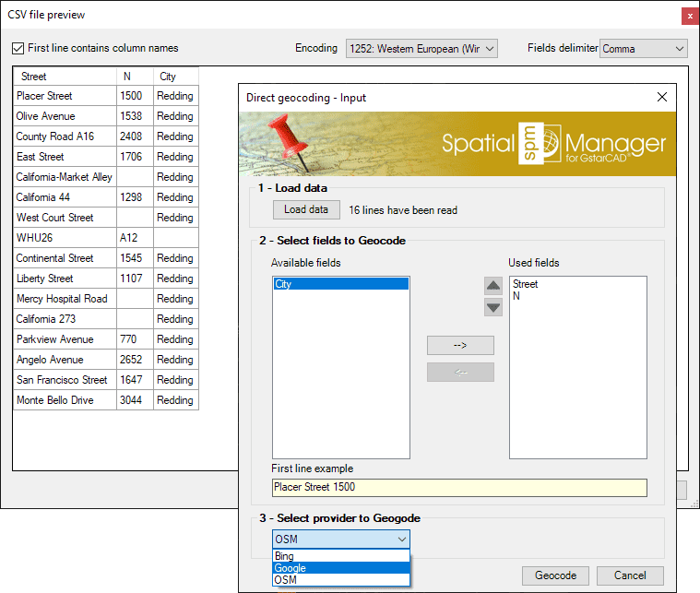The height and width of the screenshot is (593, 700).
Task: Uncheck First line contains column names
Action: pos(19,48)
